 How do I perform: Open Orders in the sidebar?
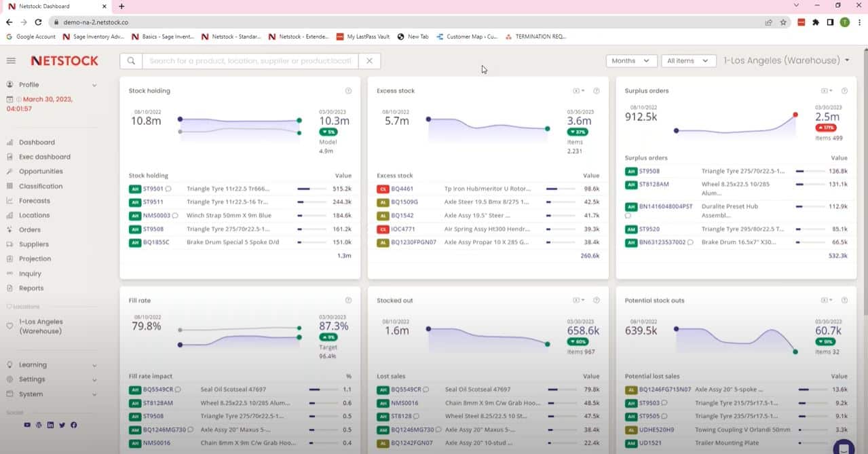pos(30,230)
